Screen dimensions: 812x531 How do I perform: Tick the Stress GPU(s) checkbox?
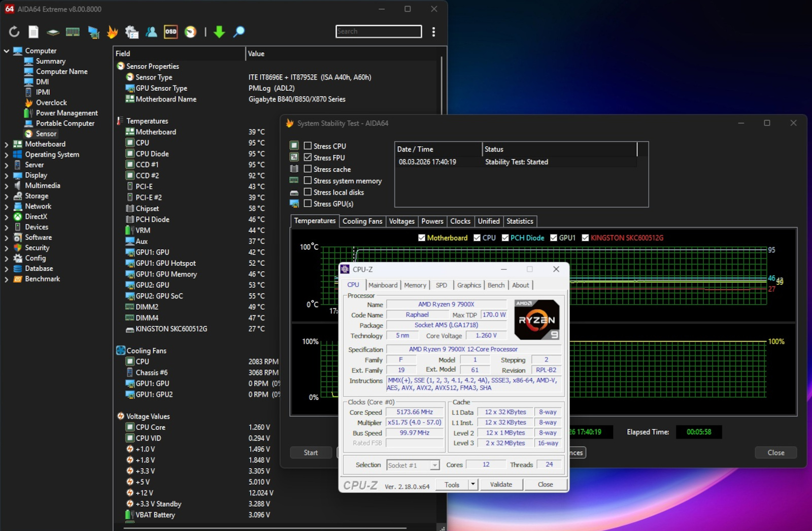(x=308, y=204)
